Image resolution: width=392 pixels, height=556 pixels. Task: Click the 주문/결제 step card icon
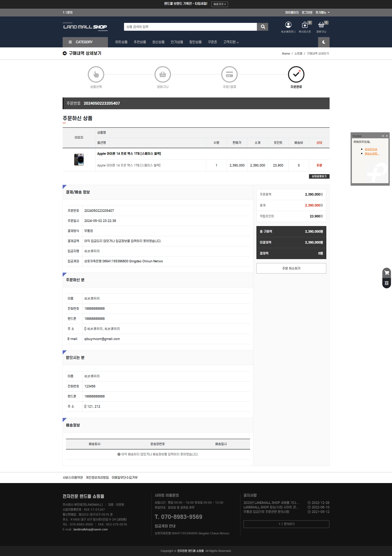coord(229,74)
